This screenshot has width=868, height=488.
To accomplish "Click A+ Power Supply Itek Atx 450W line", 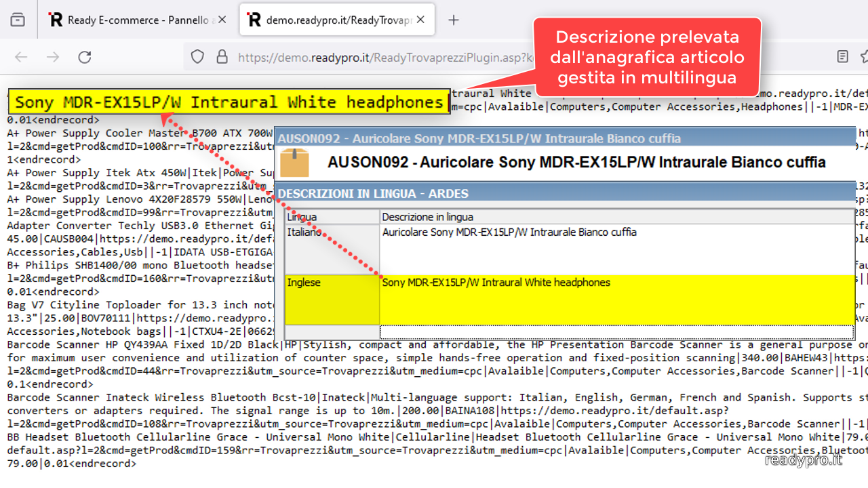I will pyautogui.click(x=140, y=173).
